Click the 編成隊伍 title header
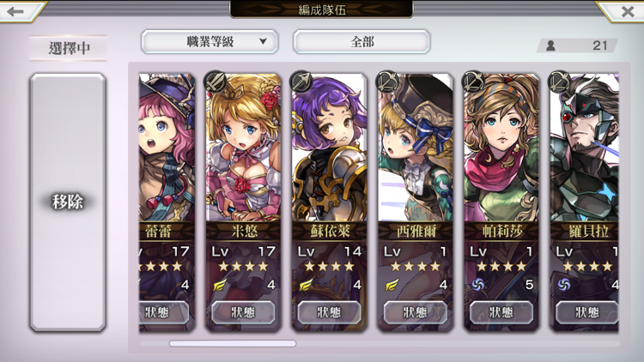The height and width of the screenshot is (362, 644). coord(322,9)
